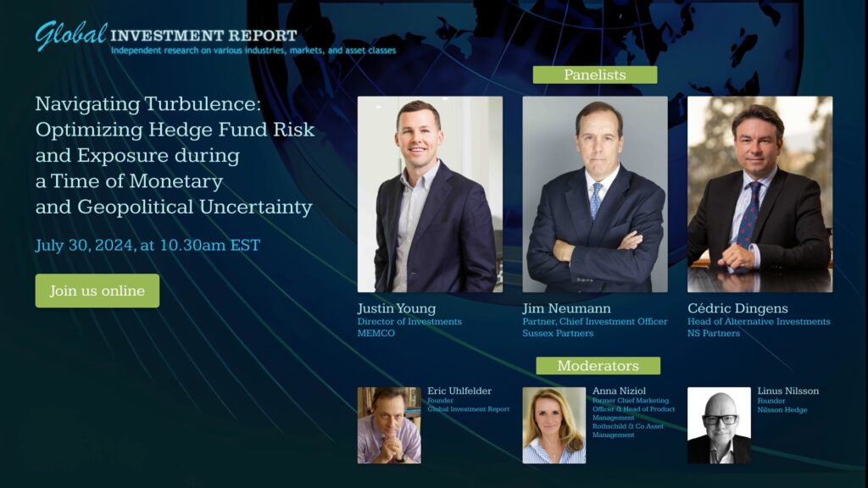Click the name Anna Niziol
The image size is (868, 488).
pos(619,391)
